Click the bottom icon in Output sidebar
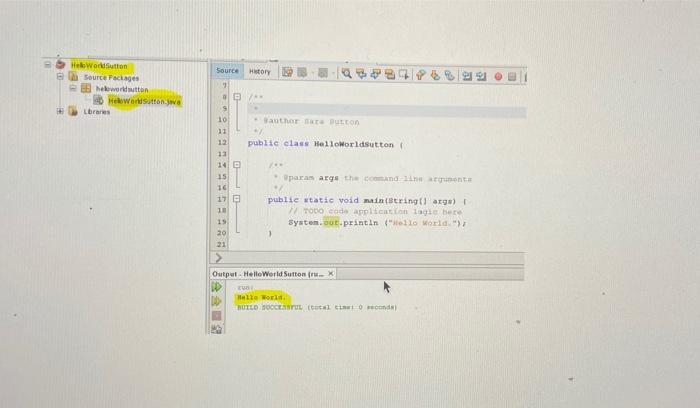The height and width of the screenshot is (408, 700). (217, 329)
